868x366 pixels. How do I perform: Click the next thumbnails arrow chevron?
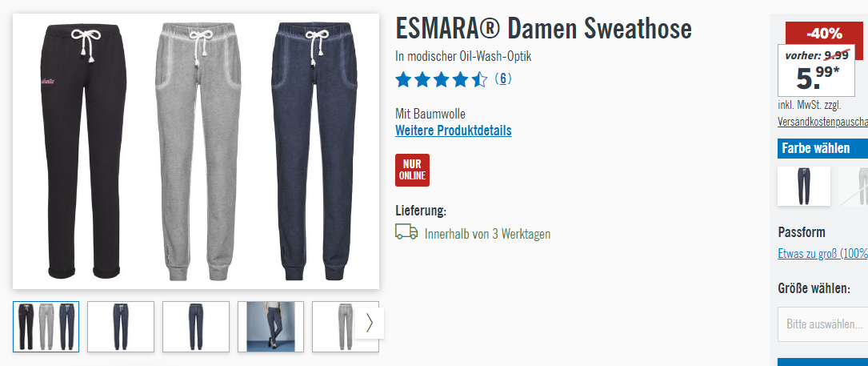click(x=370, y=323)
